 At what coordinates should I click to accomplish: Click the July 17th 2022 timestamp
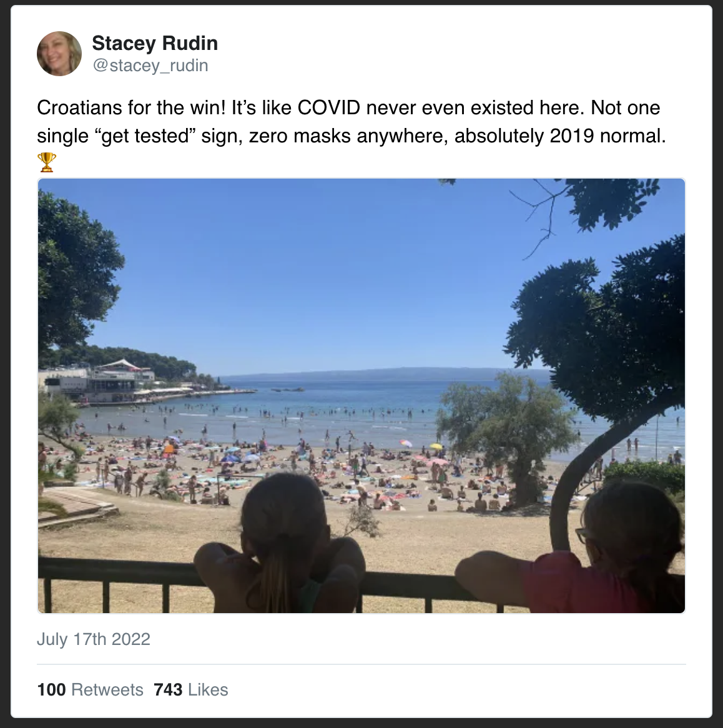pos(93,639)
